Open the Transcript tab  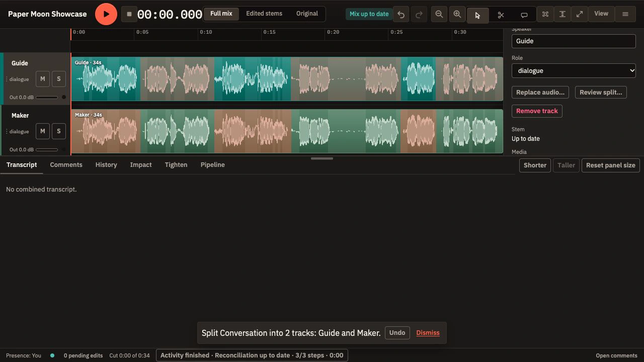pos(22,165)
